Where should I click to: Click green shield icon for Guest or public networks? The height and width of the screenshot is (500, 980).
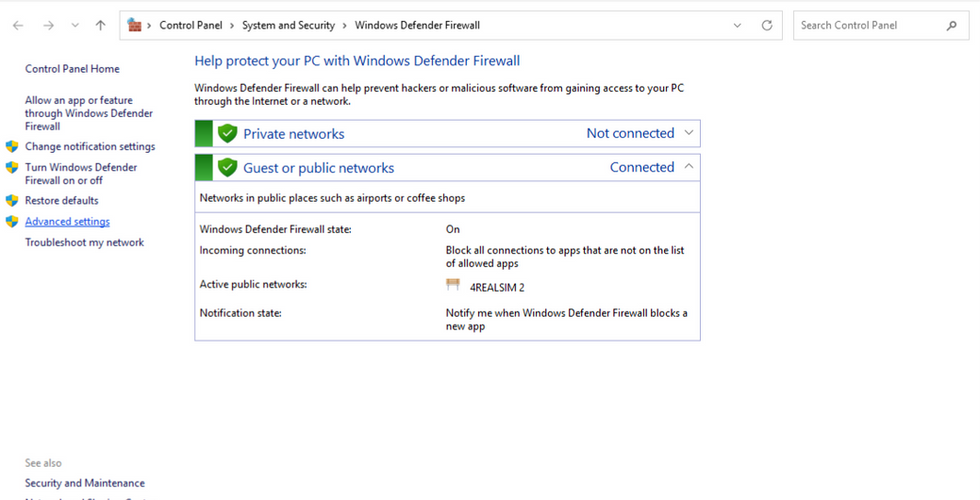tap(228, 167)
